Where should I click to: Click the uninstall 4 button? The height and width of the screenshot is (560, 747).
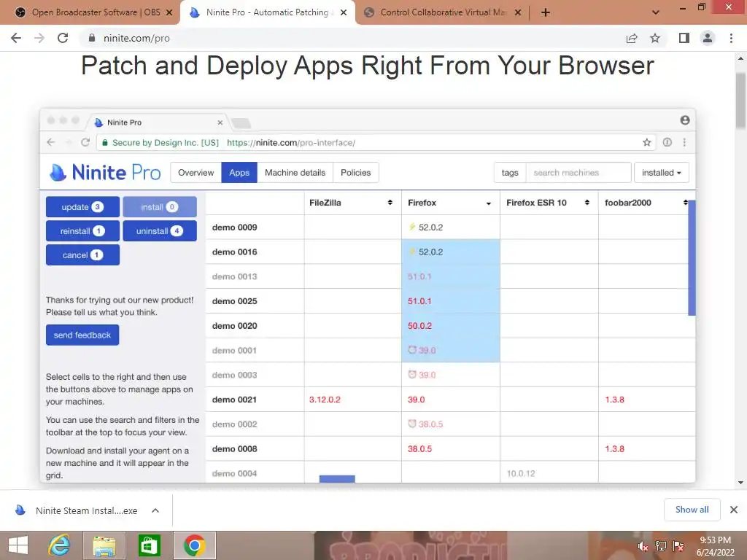click(160, 231)
